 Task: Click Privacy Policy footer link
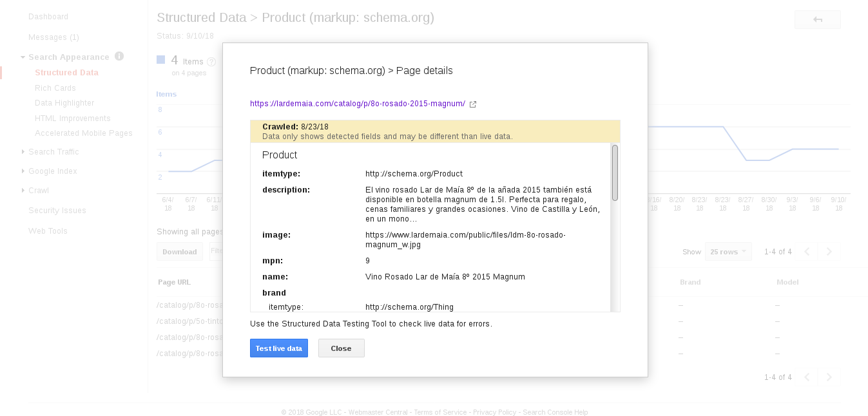495,412
